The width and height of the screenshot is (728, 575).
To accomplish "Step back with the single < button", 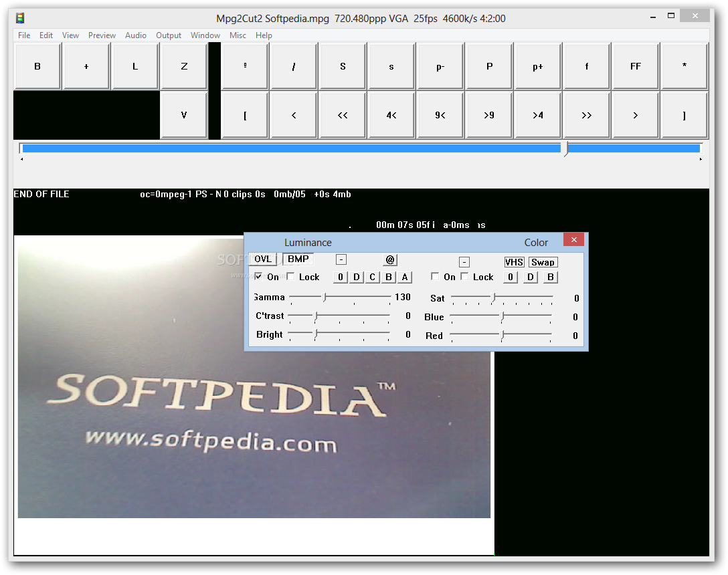I will click(x=294, y=115).
